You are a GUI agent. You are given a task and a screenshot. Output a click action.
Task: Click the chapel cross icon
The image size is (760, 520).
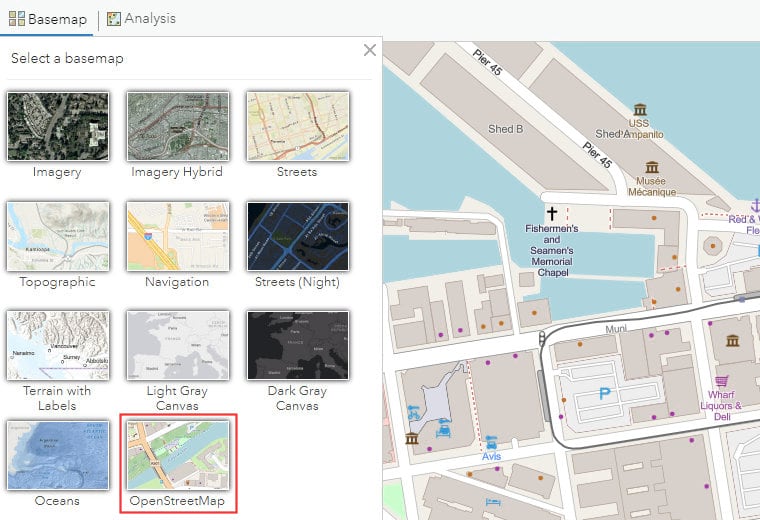(x=551, y=214)
